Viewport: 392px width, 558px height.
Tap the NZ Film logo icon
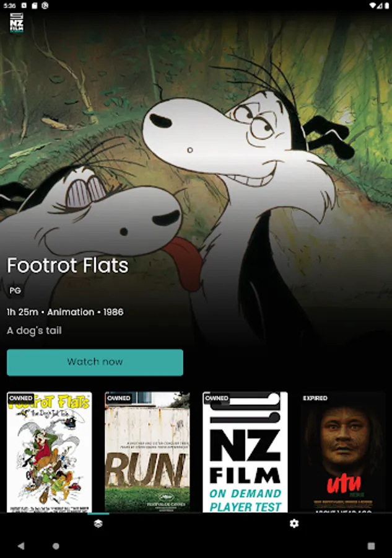click(x=16, y=23)
